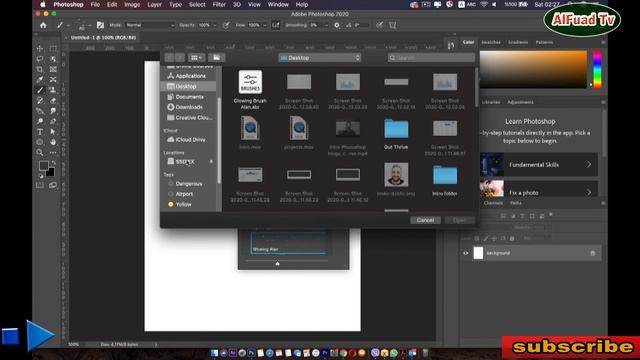The image size is (640, 360).
Task: Select the Rectangular Marquee tool
Action: coord(53,49)
